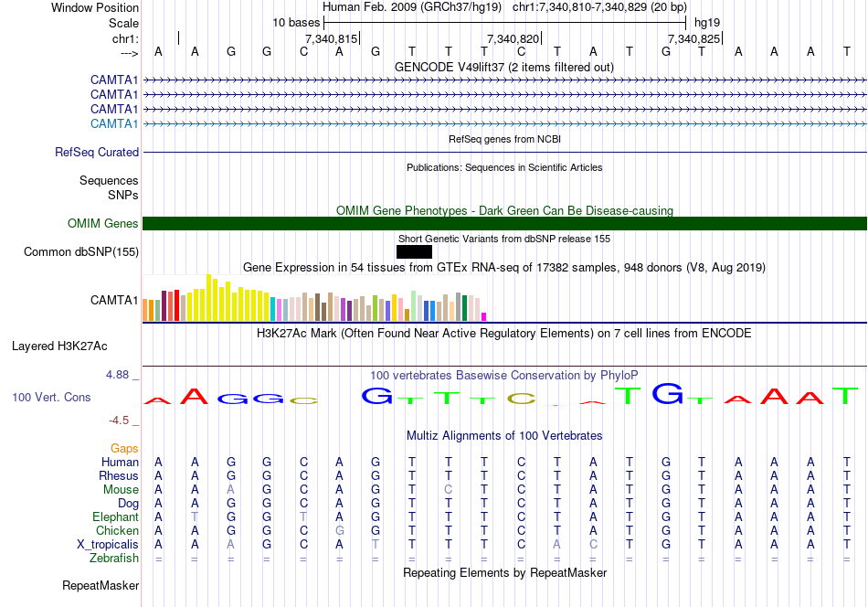Select the Elephant alignment row label

click(x=116, y=516)
